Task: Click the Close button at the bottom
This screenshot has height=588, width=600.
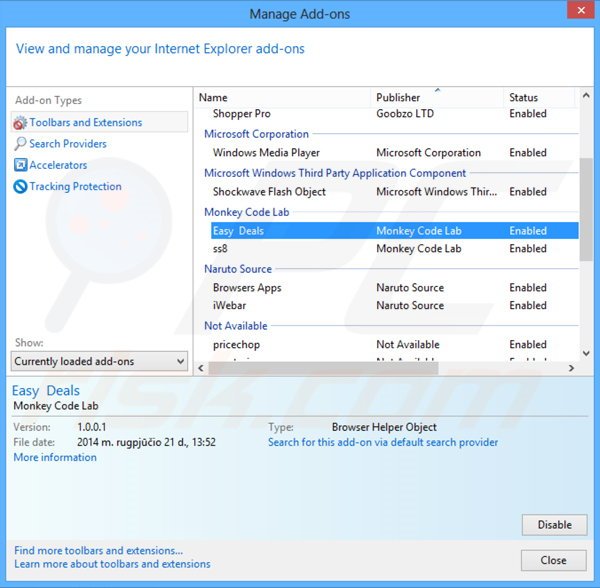Action: point(553,560)
